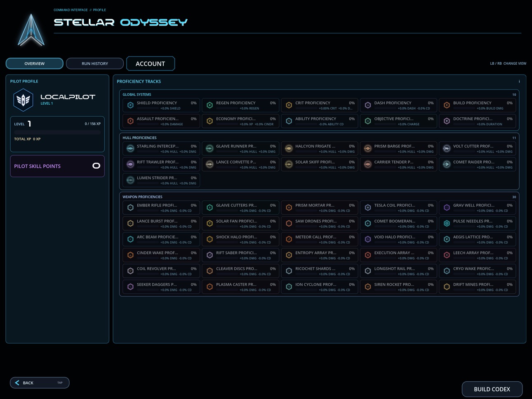Switch to the Overview tab
The height and width of the screenshot is (399, 532).
pyautogui.click(x=34, y=63)
